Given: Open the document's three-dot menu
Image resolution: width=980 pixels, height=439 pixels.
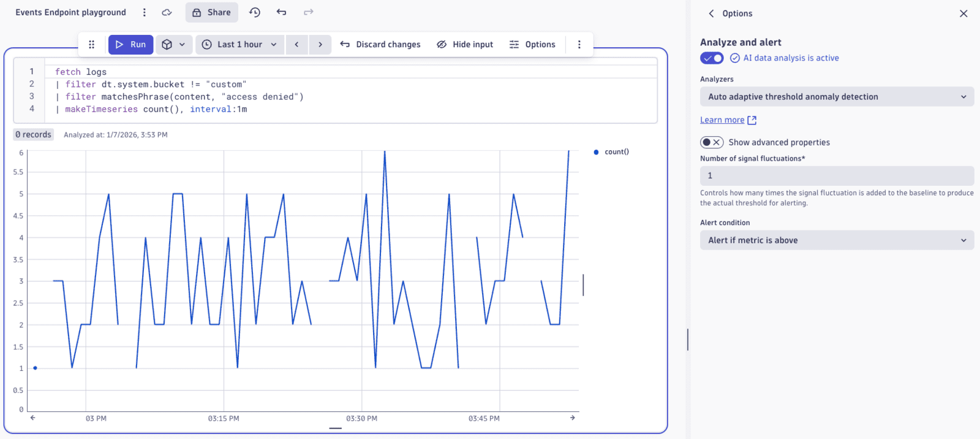Looking at the screenshot, I should pyautogui.click(x=145, y=12).
